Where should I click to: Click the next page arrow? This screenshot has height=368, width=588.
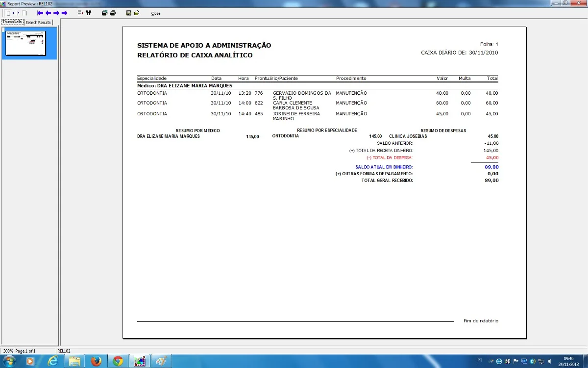[x=56, y=13]
